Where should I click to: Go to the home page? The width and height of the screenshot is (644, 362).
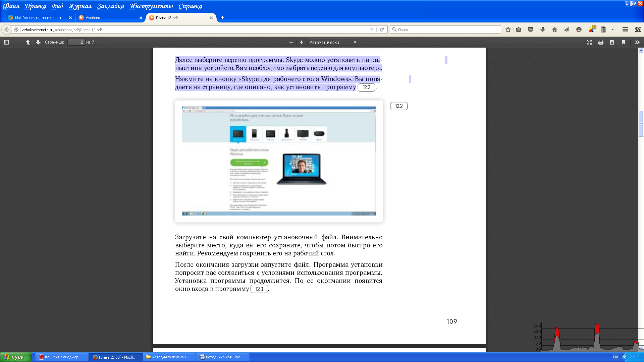coord(555,29)
